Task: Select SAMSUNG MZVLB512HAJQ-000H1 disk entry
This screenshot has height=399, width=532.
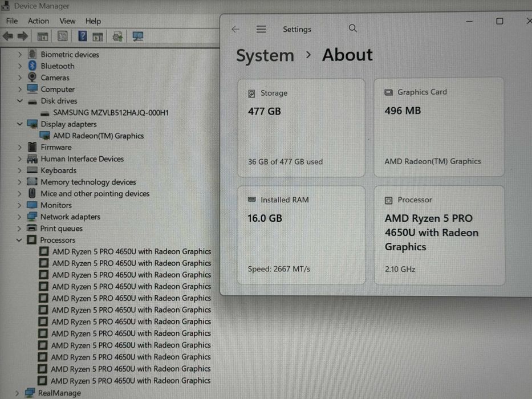Action: tap(111, 112)
